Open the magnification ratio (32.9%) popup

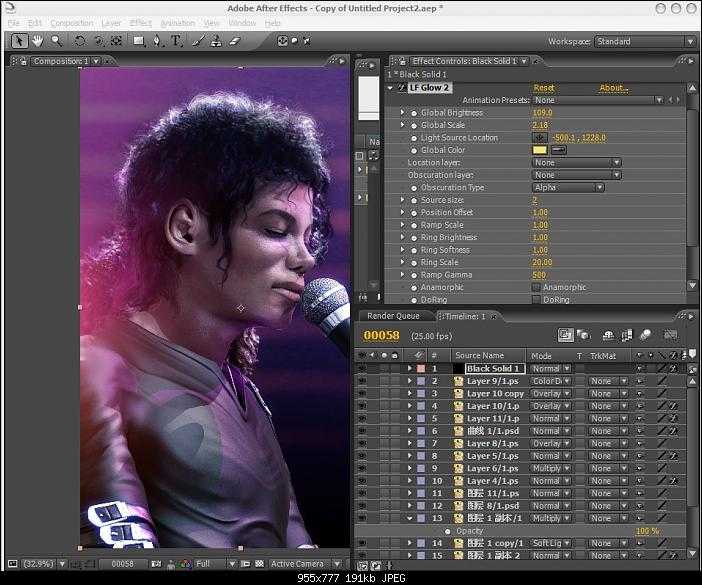pos(44,564)
